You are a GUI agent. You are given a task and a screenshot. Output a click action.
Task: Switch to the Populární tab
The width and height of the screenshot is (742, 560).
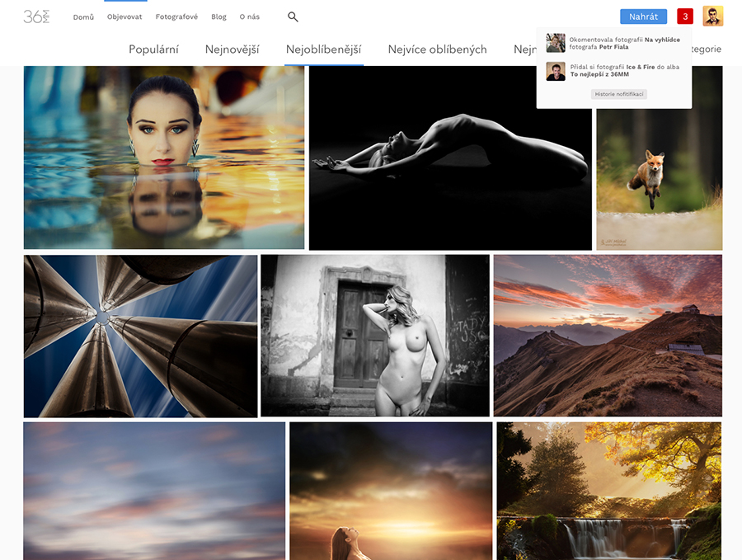coord(153,49)
